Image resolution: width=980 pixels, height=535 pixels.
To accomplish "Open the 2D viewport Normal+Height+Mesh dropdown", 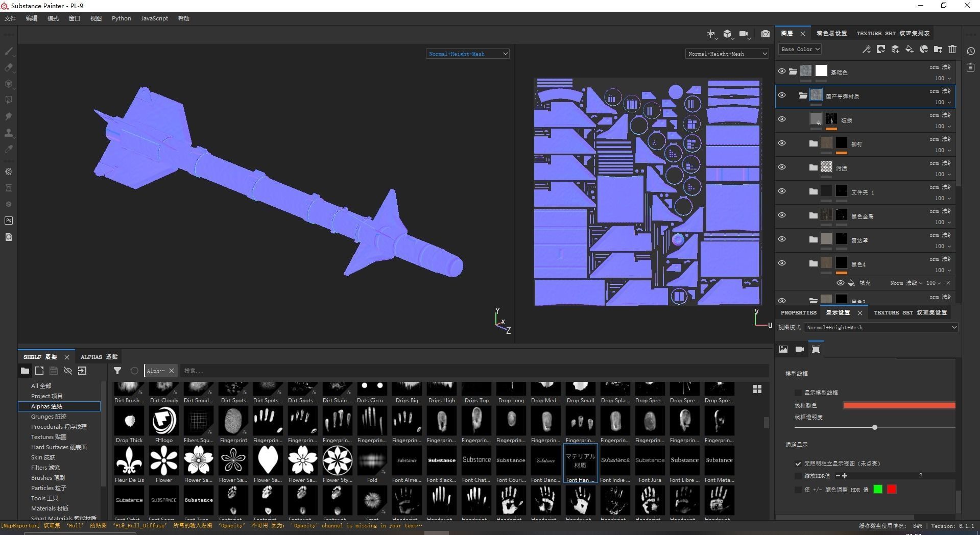I will point(727,54).
